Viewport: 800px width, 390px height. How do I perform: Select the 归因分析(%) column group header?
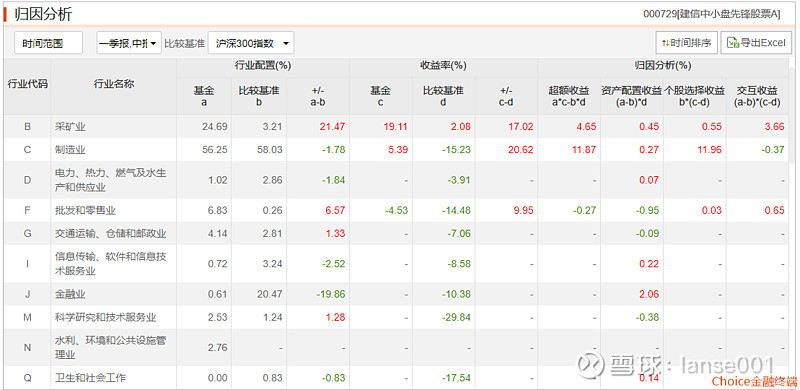[x=663, y=66]
